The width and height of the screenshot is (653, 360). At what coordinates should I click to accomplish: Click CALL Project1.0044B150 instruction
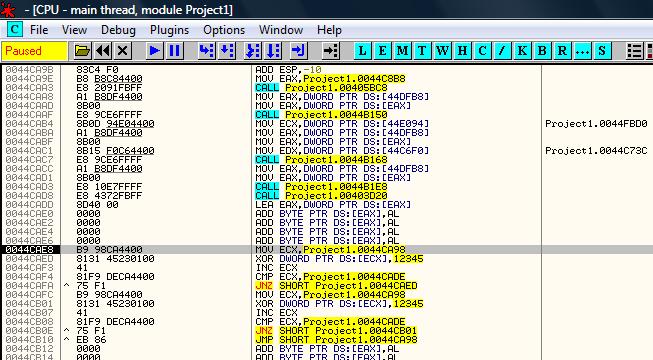(x=321, y=115)
